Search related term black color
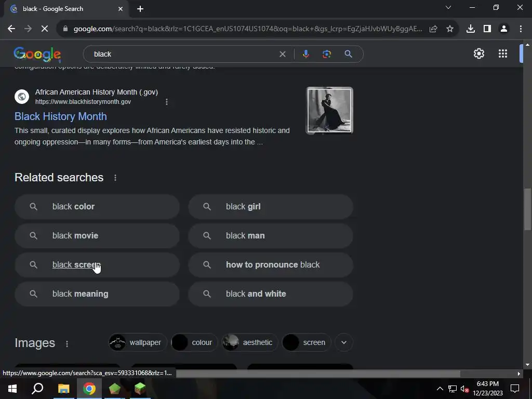 [x=97, y=207]
